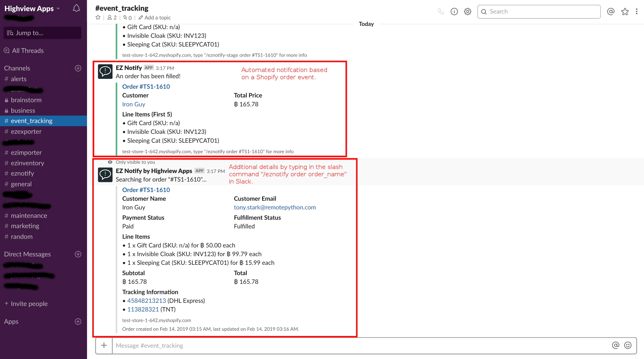Click Add a topic
This screenshot has width=644, height=359.
155,17
